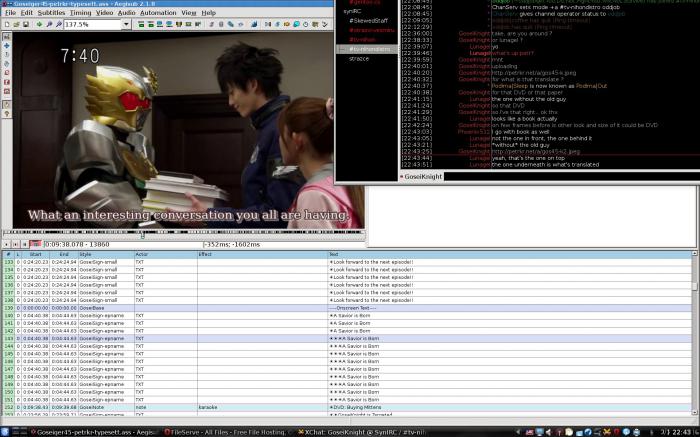Viewport: 700px width, 437px height.
Task: Click the 0:09:38.078 - 13860 time field
Action: pyautogui.click(x=121, y=245)
